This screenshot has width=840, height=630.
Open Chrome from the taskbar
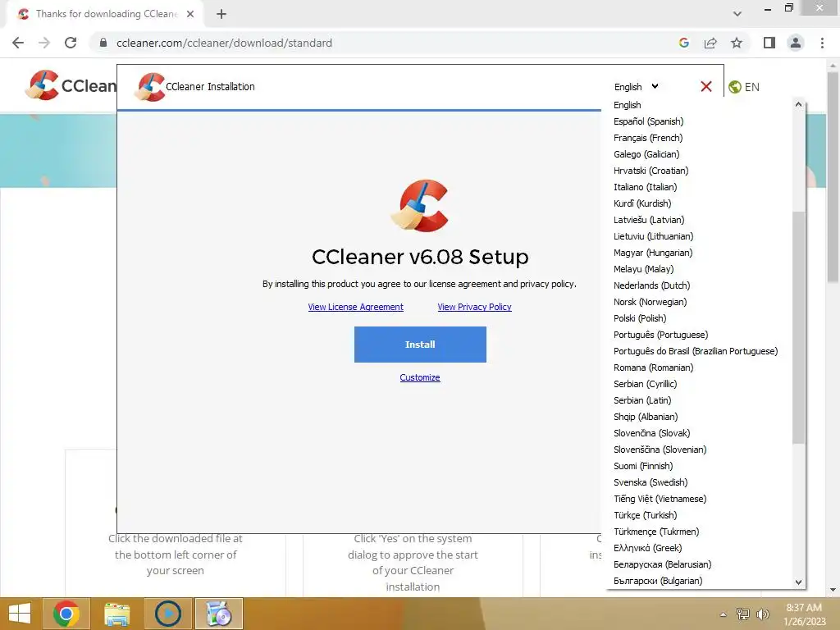click(x=66, y=614)
